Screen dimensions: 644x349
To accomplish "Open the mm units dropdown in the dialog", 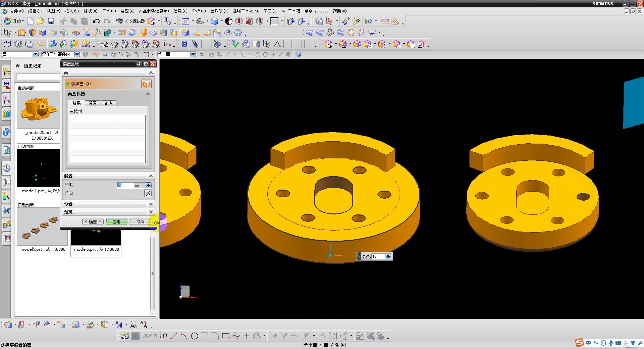I will pos(148,185).
